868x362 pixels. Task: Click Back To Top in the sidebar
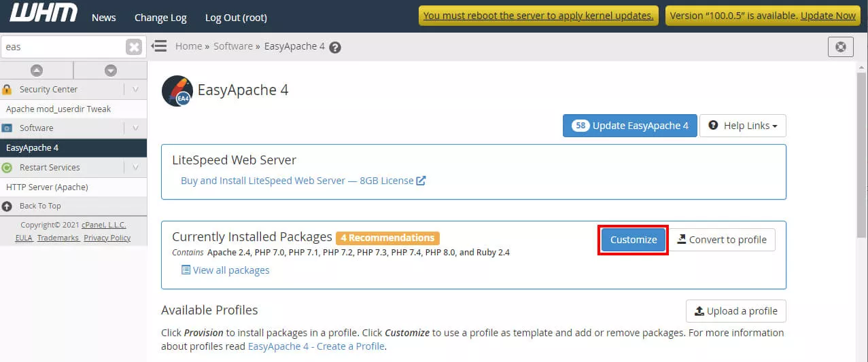point(40,206)
